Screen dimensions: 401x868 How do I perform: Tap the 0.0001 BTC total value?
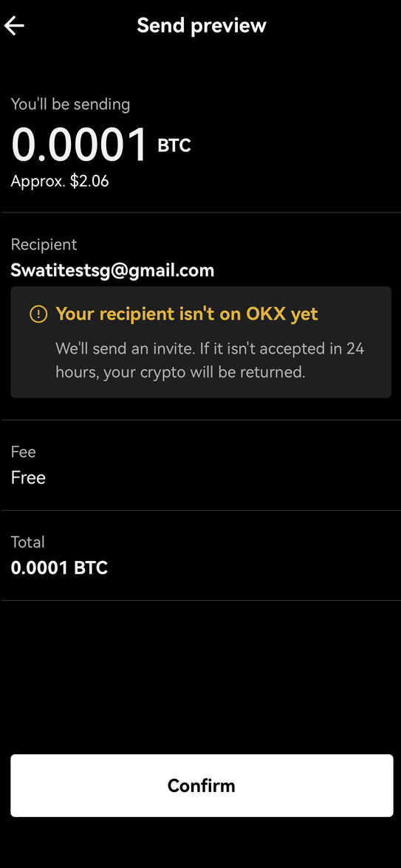pyautogui.click(x=59, y=568)
